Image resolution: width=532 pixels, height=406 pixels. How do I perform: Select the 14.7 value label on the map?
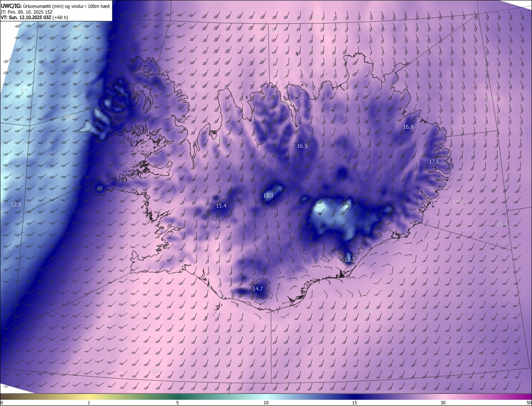tap(258, 289)
